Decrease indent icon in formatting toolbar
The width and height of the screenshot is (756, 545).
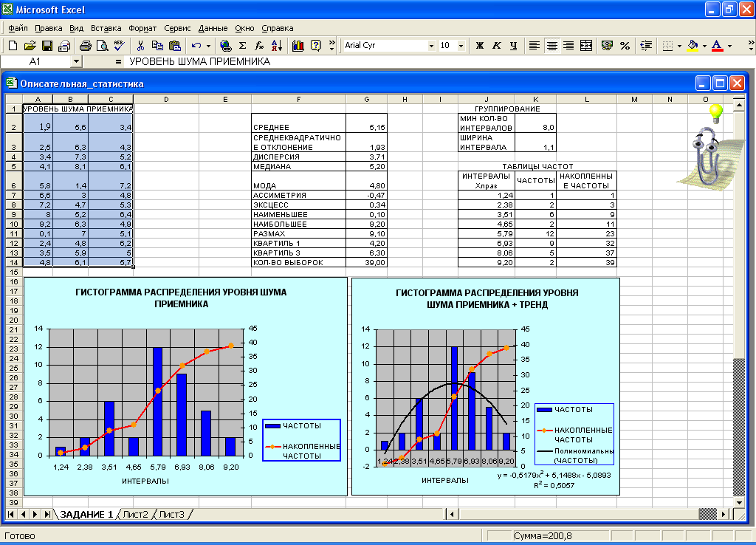point(646,45)
